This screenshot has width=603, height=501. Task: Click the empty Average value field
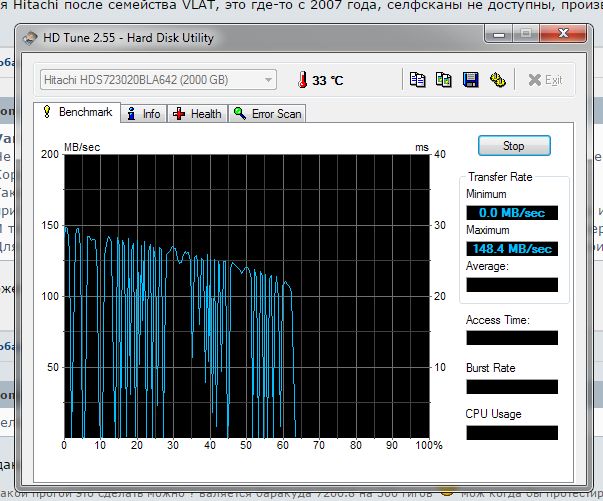pos(512,285)
